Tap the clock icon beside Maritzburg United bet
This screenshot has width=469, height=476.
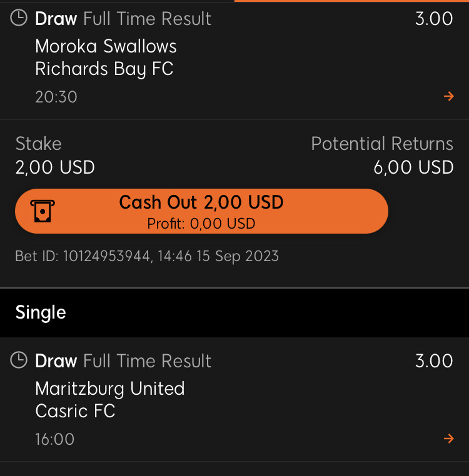pos(19,360)
